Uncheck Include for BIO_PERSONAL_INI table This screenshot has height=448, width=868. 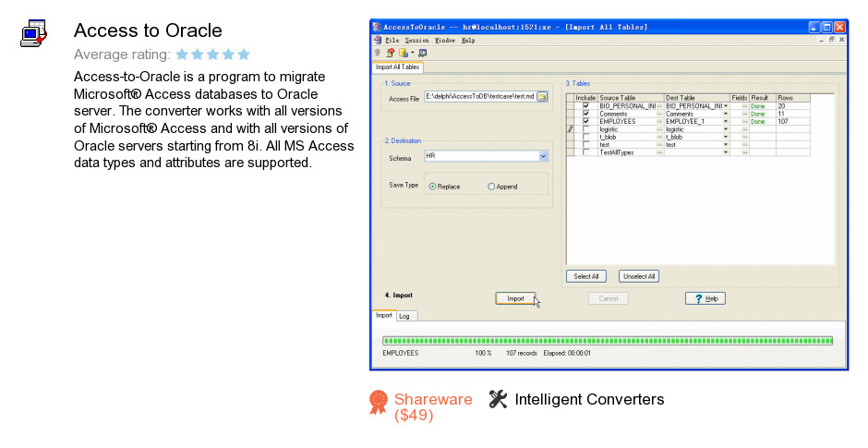[585, 106]
